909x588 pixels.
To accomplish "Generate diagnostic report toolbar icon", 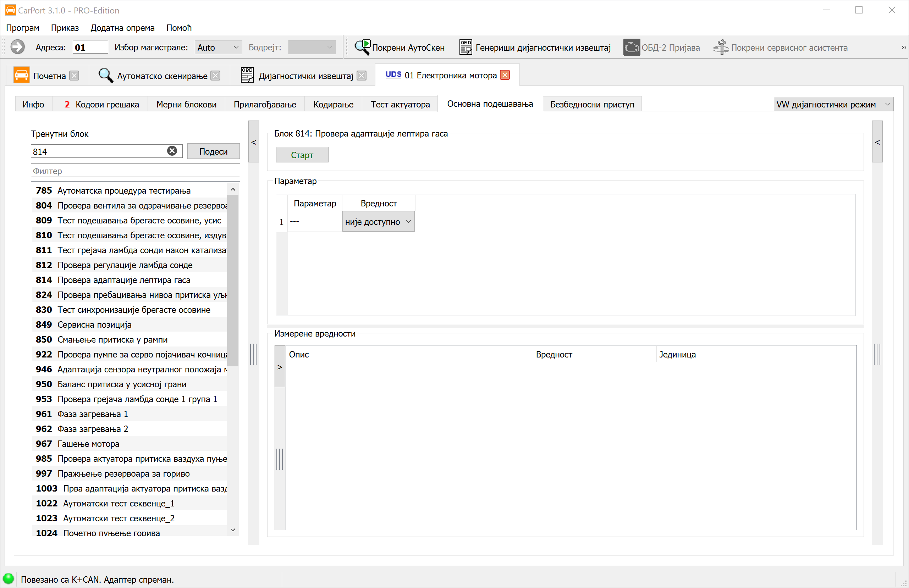I will (465, 48).
